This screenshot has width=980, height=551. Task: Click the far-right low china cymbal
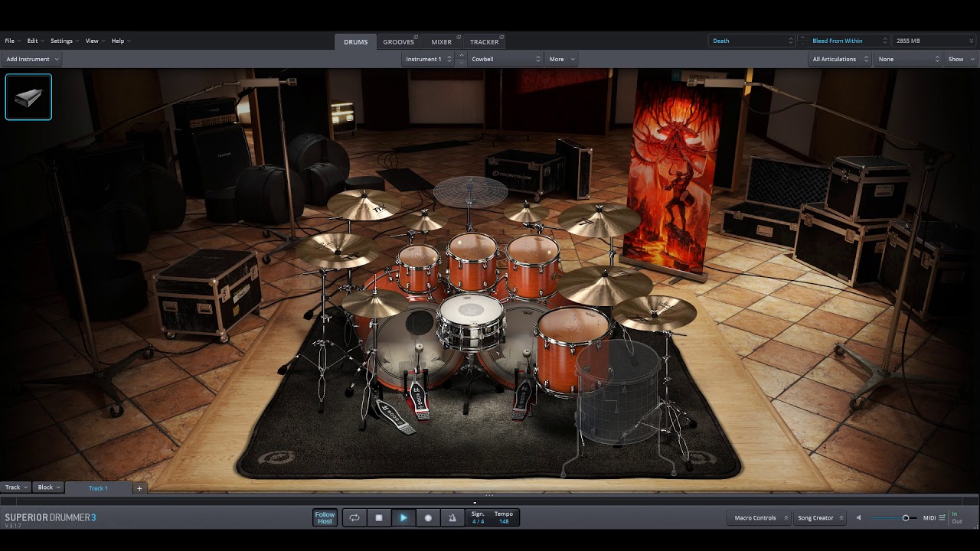point(654,312)
